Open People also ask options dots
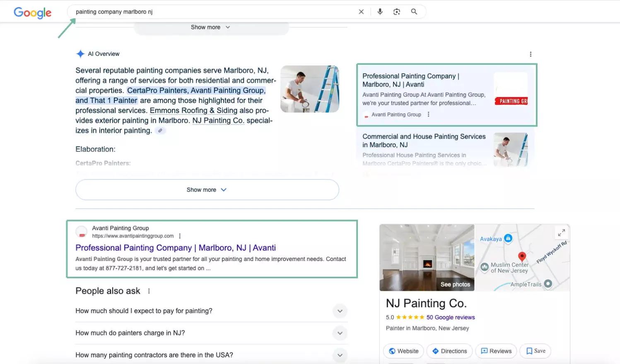The width and height of the screenshot is (620, 364). tap(149, 291)
